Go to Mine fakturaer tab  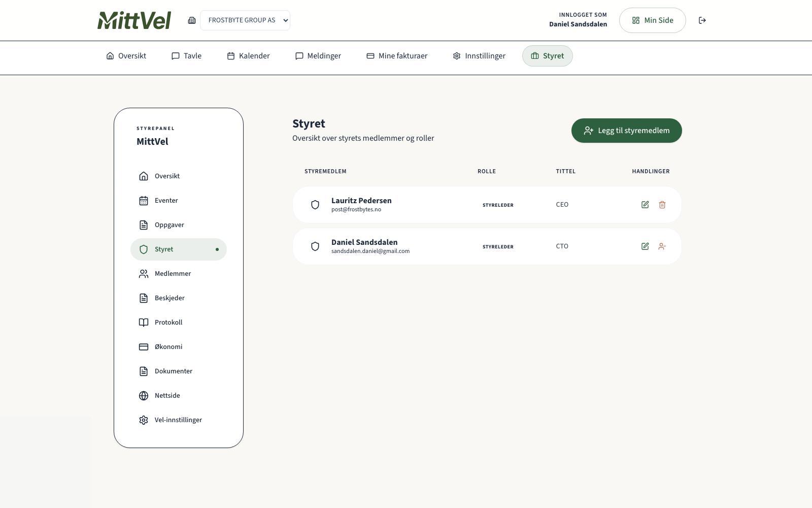click(x=397, y=56)
